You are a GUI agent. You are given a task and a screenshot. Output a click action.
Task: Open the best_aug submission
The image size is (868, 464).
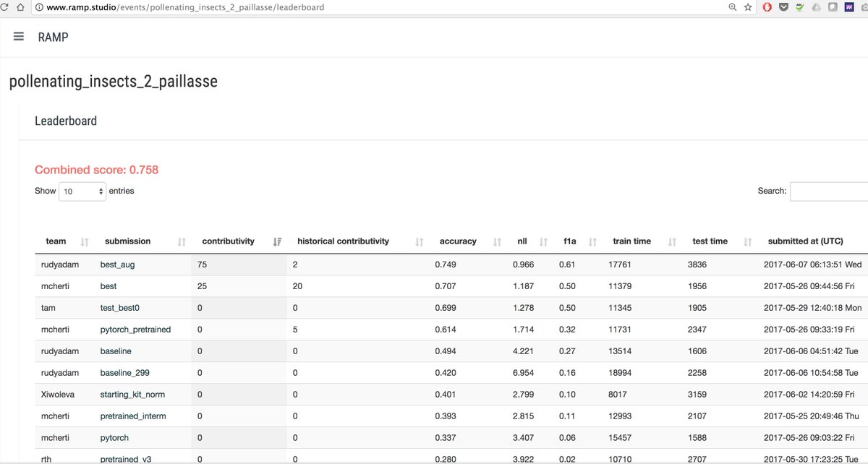click(x=117, y=265)
